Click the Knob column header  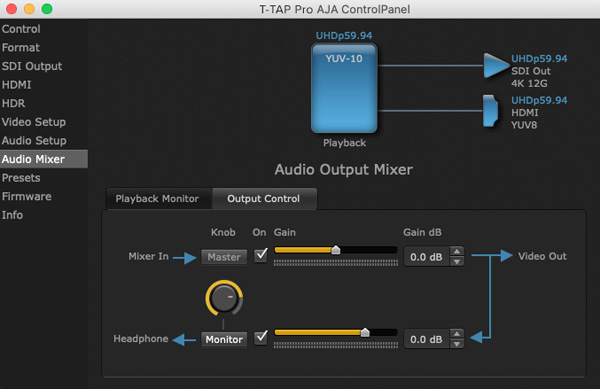coord(223,233)
